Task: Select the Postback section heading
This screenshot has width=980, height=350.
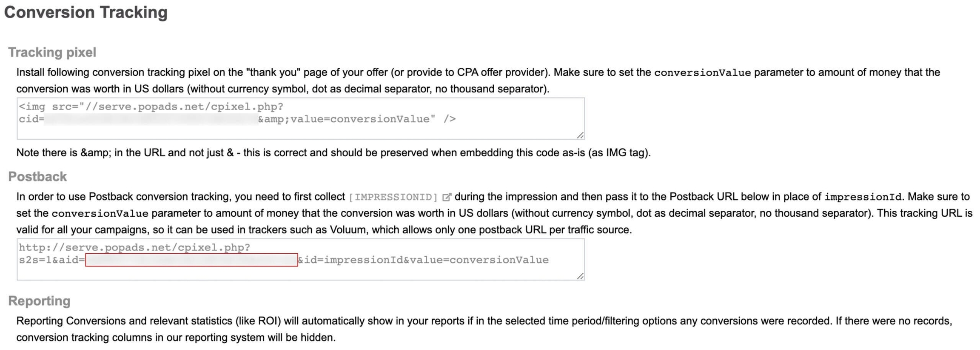Action: (x=37, y=177)
